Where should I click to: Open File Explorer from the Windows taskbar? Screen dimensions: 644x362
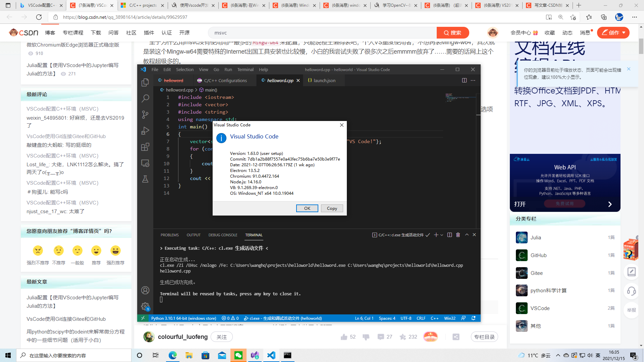click(189, 355)
